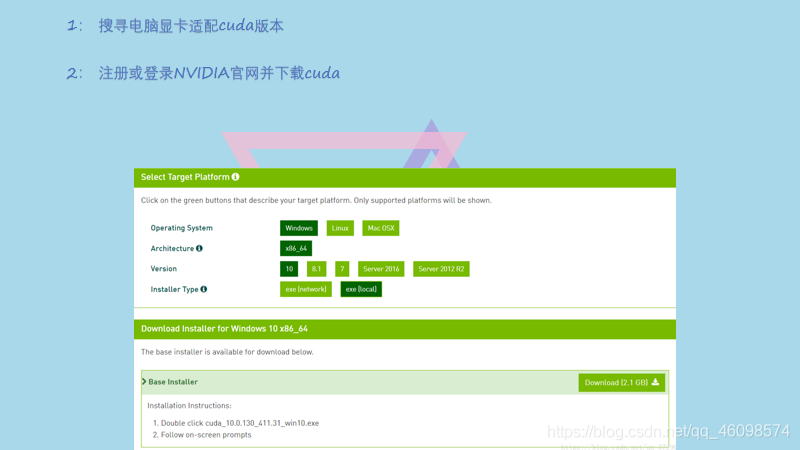Image resolution: width=800 pixels, height=450 pixels.
Task: Select exe (local) installer type
Action: coord(361,289)
